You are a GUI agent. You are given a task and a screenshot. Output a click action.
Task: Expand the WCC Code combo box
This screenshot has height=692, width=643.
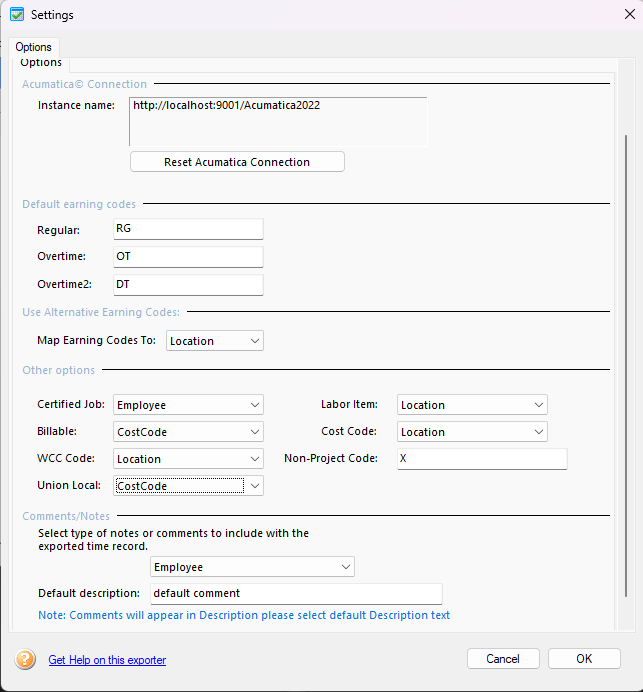(x=188, y=459)
